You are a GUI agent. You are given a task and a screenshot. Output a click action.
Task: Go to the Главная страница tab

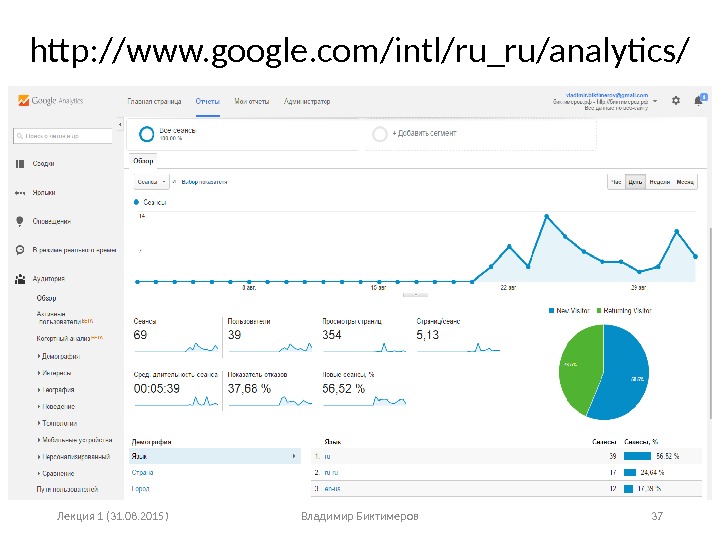click(154, 101)
